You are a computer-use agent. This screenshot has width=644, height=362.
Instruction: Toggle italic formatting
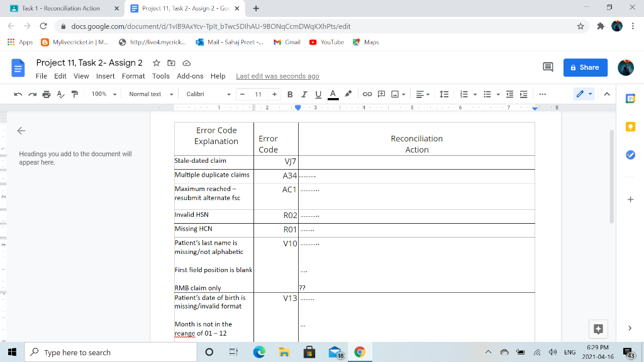(304, 94)
